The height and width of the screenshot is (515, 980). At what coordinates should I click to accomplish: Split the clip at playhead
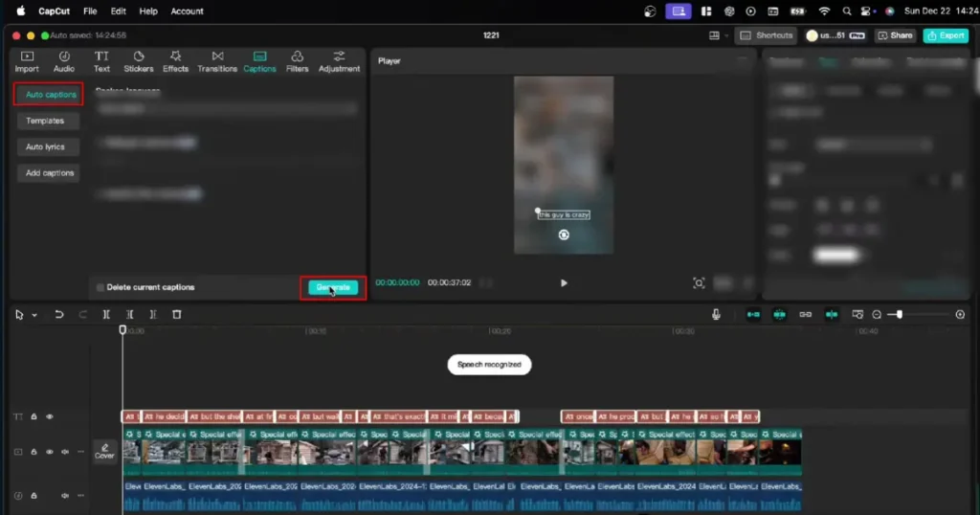[106, 315]
